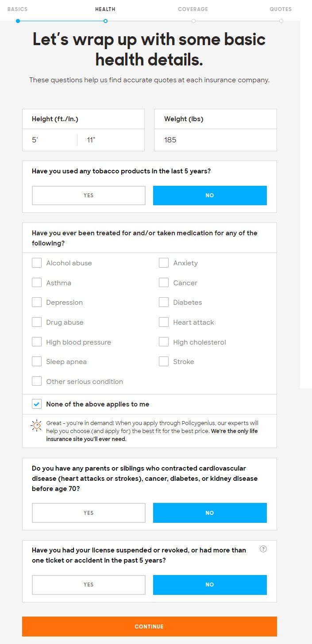Viewport: 312px width, 644px height.
Task: Click the Health step progress dot
Action: coord(105,21)
